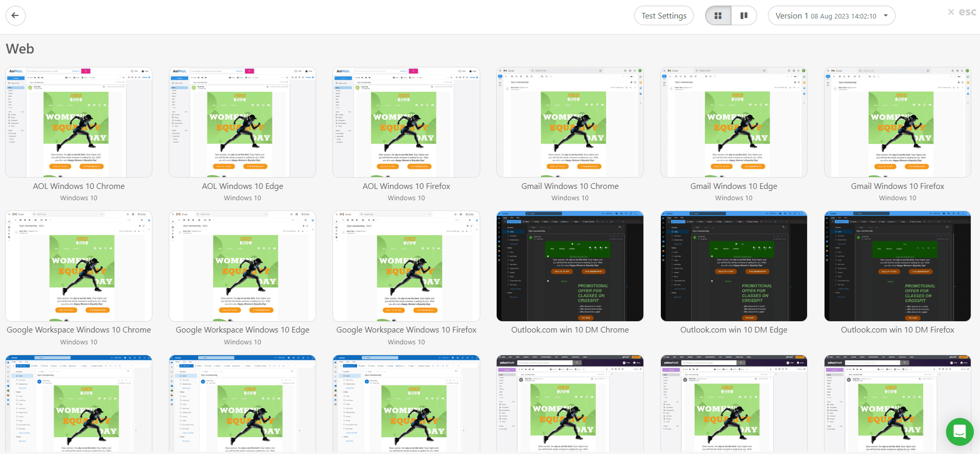Select Google Workspace Windows 10 Chrome thumbnail
This screenshot has width=980, height=454.
tap(79, 266)
